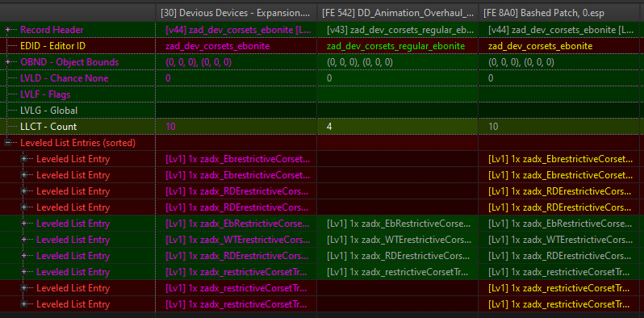
Task: Click the zad_dev_corsets_regular_ebonite Editor ID value
Action: point(396,46)
